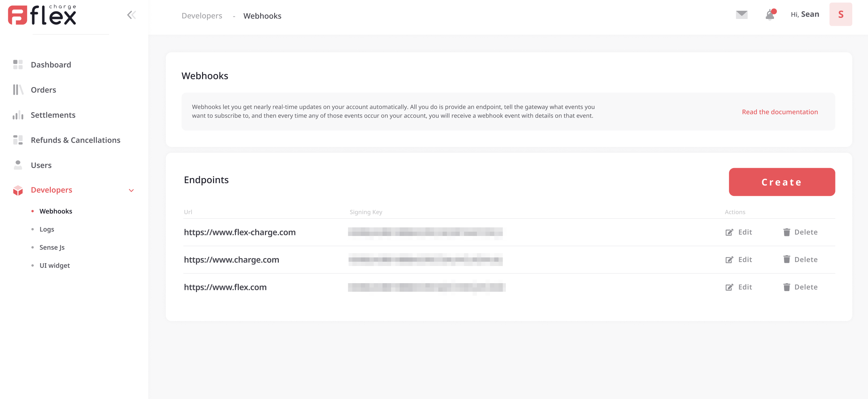This screenshot has width=868, height=399.
Task: Click the https://www.charge.com endpoint URL
Action: tap(231, 260)
